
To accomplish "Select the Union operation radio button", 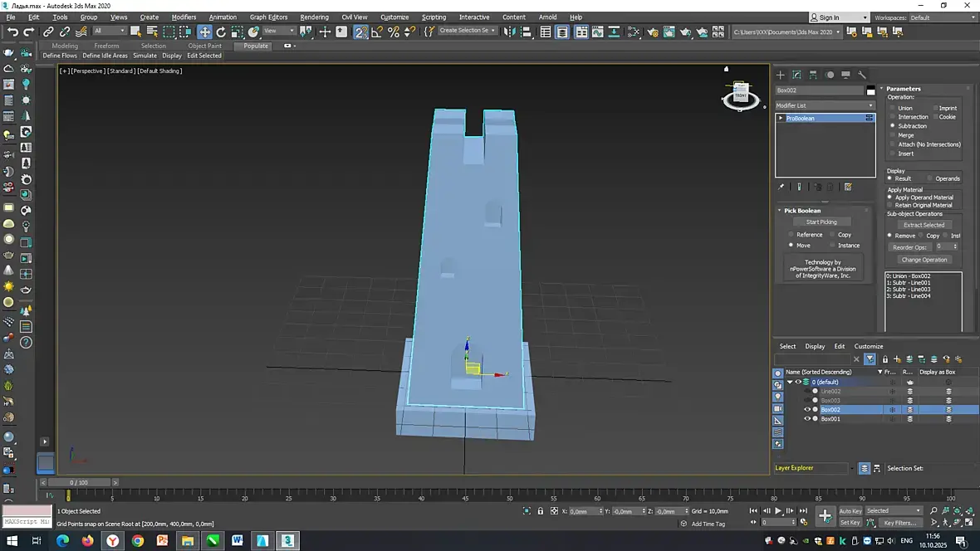I will [892, 108].
